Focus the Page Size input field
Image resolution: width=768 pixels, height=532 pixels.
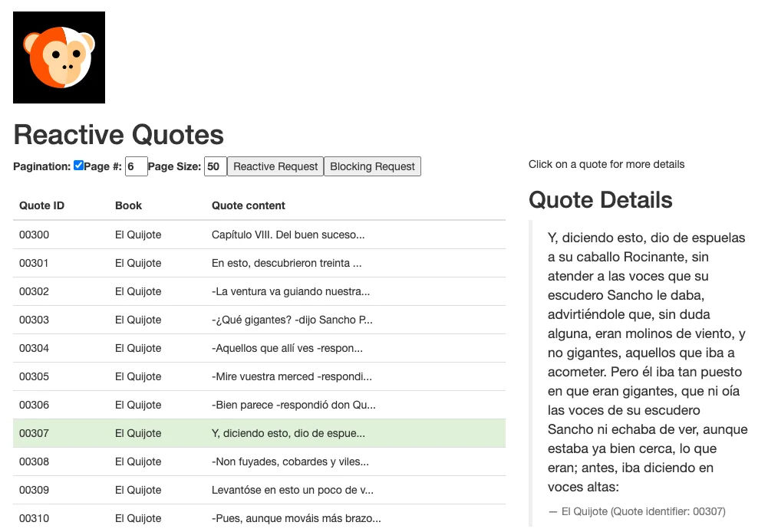216,166
